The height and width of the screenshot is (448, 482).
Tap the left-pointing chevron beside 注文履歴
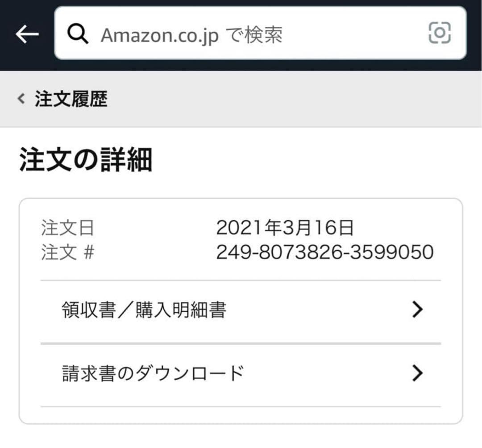point(20,99)
